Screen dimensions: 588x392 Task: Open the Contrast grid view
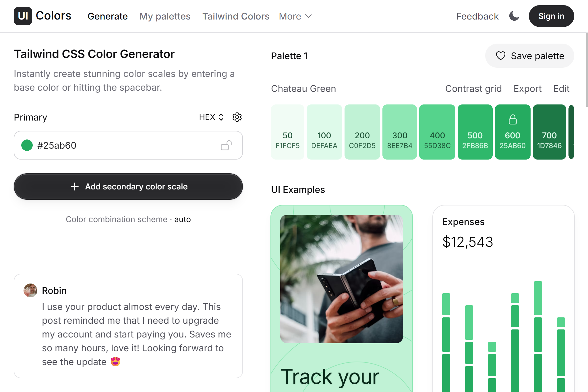click(x=473, y=89)
